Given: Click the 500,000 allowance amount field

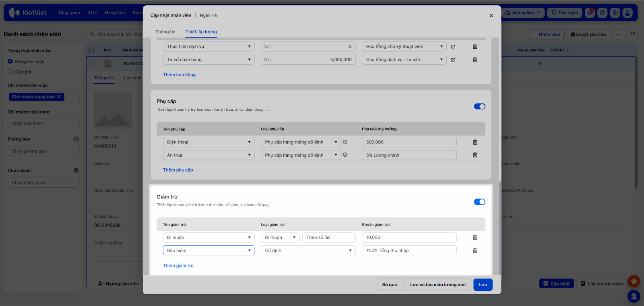Looking at the screenshot, I should pyautogui.click(x=409, y=142).
